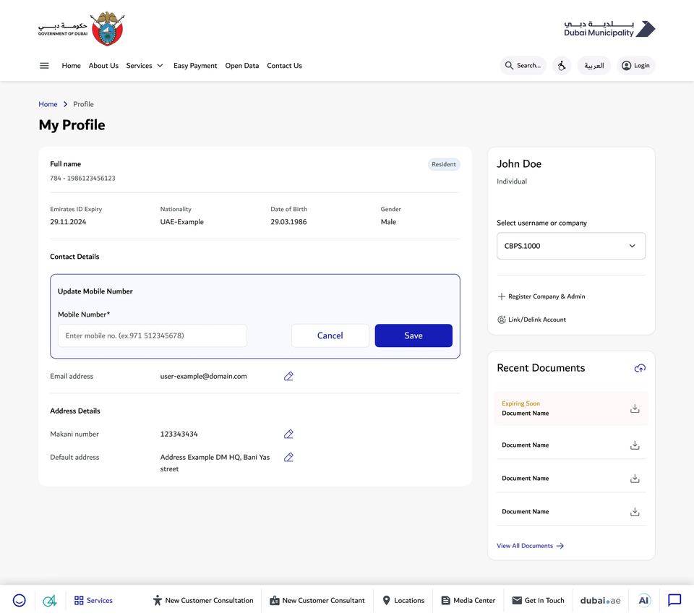Focus the Mobile Number input field
Viewport: 694px width, 616px height.
click(153, 335)
